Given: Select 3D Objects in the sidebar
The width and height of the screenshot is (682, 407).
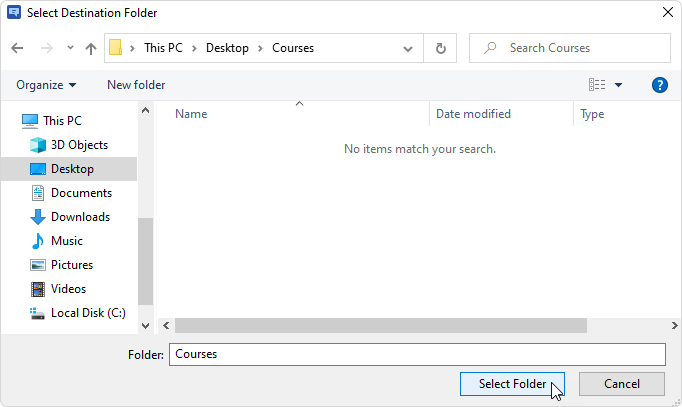Looking at the screenshot, I should (79, 145).
